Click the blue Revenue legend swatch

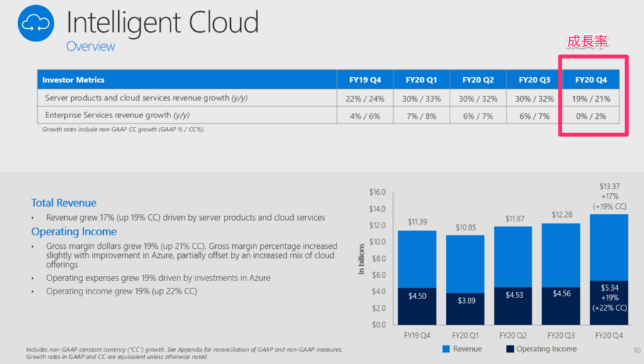point(446,349)
